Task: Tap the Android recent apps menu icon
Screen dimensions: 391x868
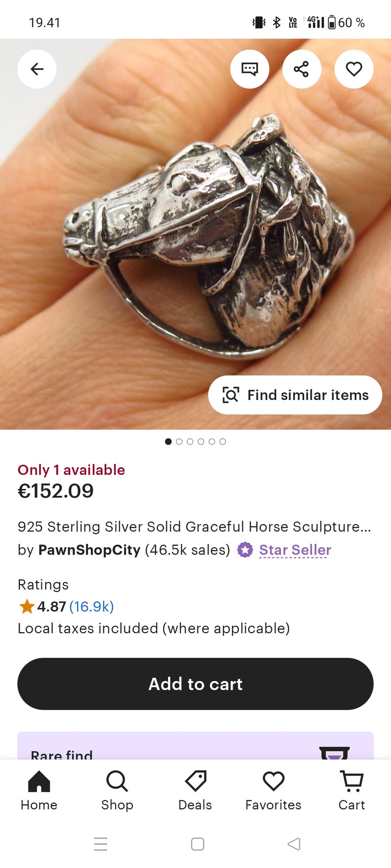Action: point(101,844)
